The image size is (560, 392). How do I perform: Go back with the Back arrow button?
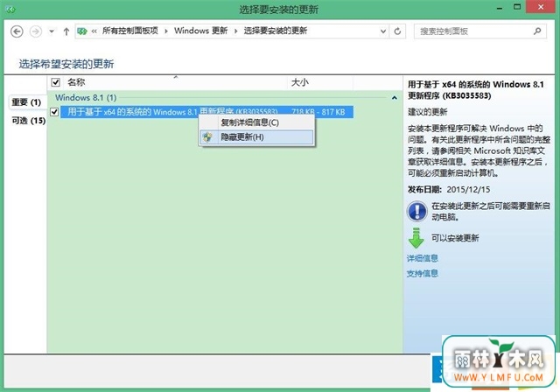(x=17, y=31)
